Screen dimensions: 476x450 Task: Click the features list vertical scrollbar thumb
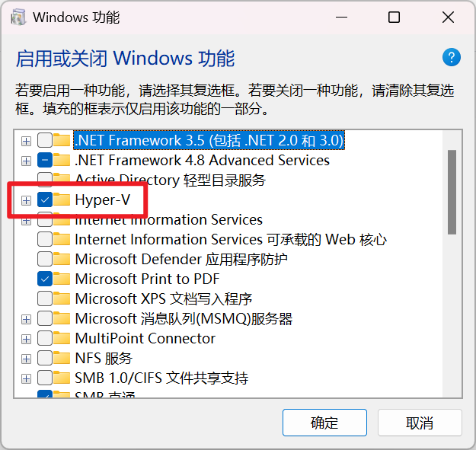click(x=452, y=190)
